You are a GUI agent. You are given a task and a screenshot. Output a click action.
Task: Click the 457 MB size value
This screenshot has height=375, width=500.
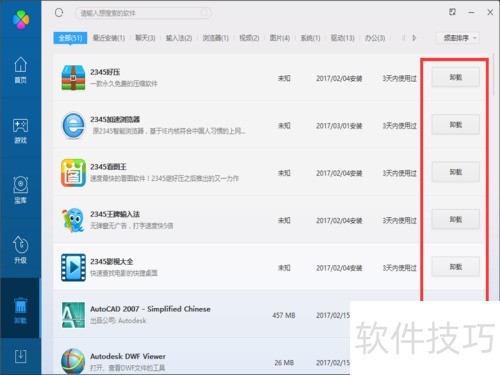(284, 315)
